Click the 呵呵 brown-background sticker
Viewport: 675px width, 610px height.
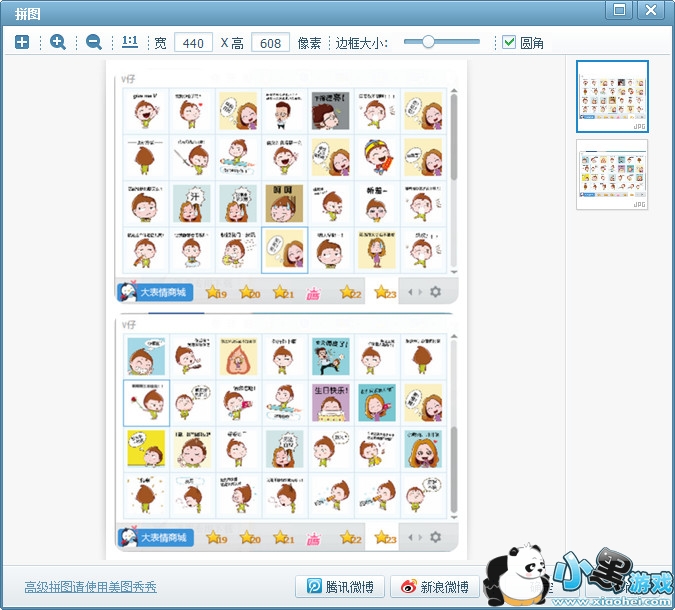tap(284, 203)
